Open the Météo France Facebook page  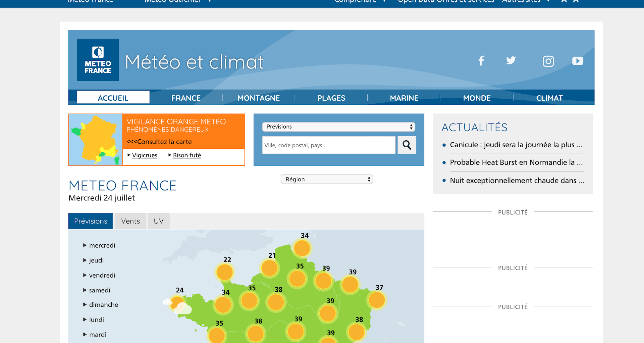click(481, 61)
